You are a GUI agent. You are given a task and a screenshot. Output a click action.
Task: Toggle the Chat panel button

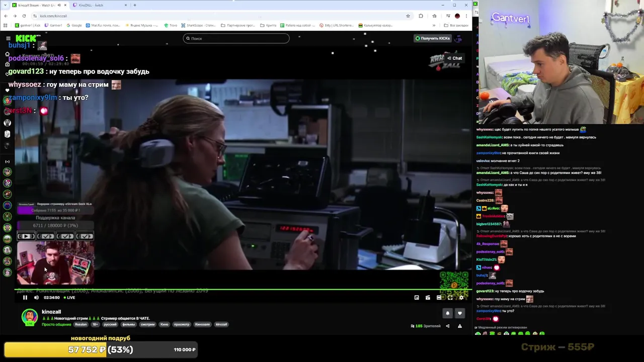click(454, 58)
